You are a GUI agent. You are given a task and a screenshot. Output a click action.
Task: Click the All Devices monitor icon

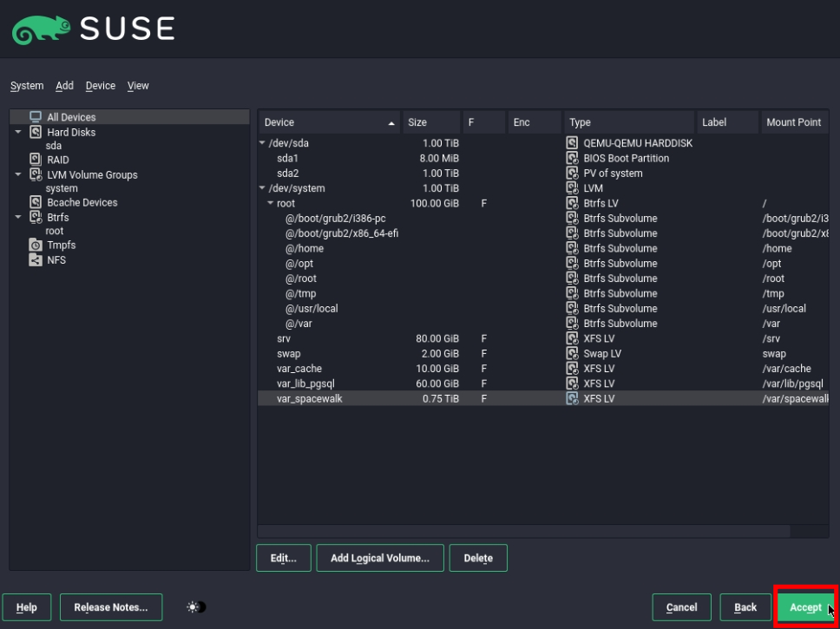36,117
